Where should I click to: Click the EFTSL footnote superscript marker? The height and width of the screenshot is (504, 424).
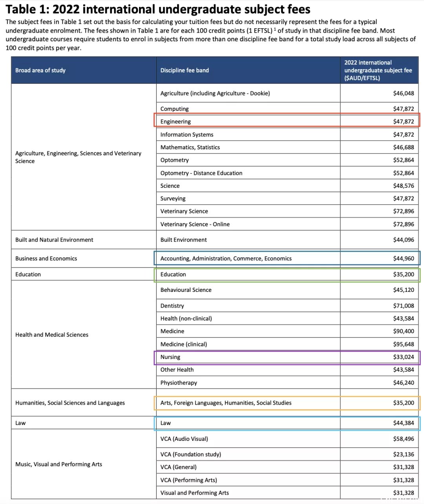click(x=275, y=29)
